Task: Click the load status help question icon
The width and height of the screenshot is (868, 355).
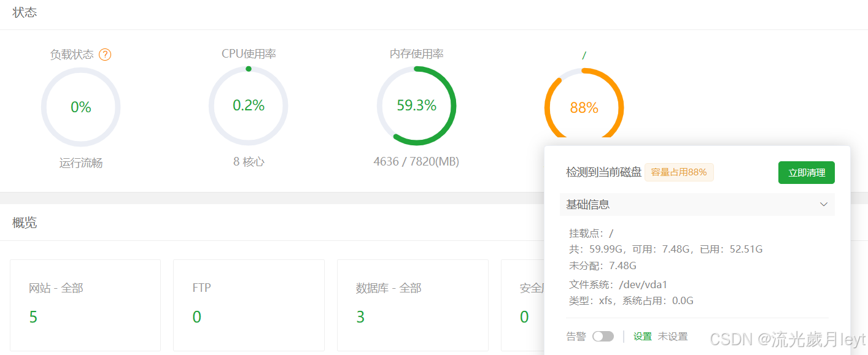Action: click(105, 55)
